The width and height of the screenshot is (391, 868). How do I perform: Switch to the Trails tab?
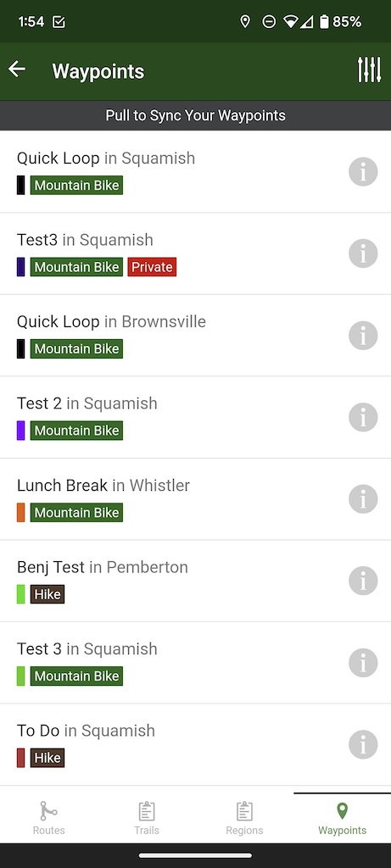point(147,818)
